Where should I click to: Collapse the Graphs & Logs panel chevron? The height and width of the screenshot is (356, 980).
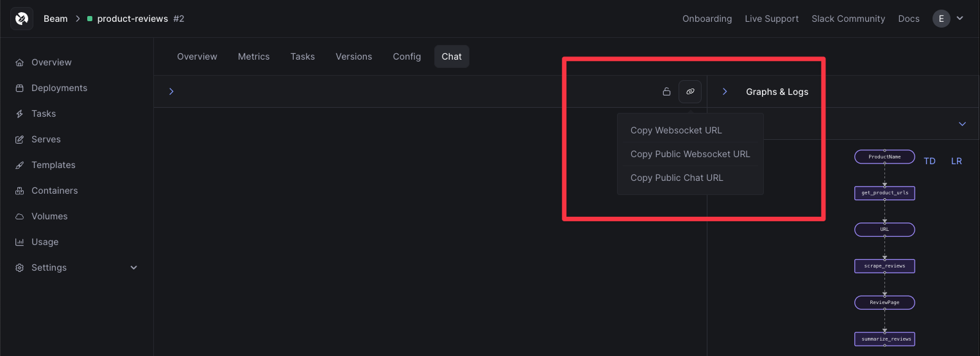[725, 92]
